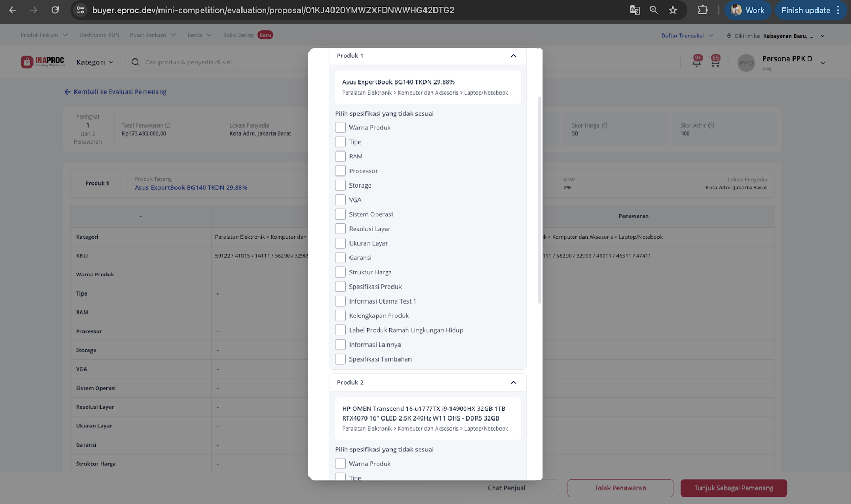Image resolution: width=851 pixels, height=504 pixels.
Task: Collapse the Produk 1 section
Action: (513, 56)
